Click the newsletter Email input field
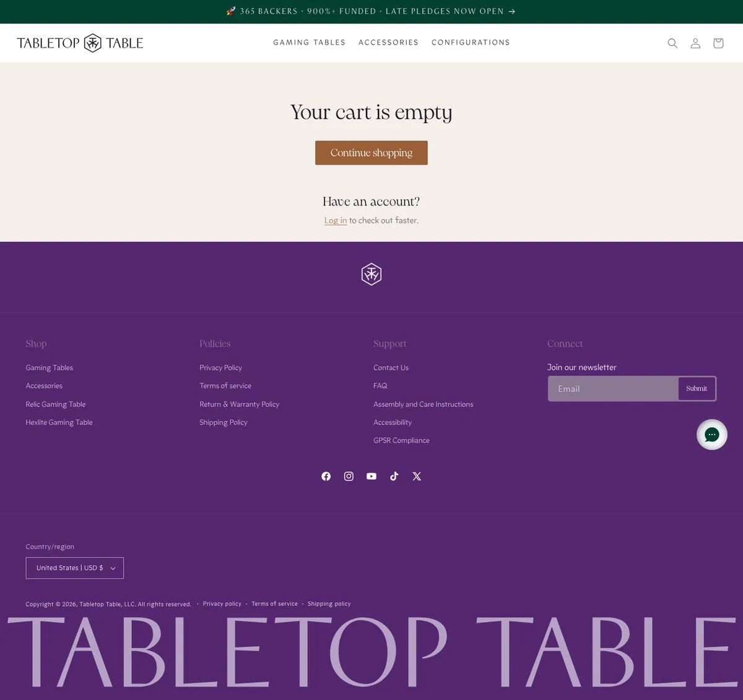Image resolution: width=743 pixels, height=700 pixels. click(x=613, y=389)
